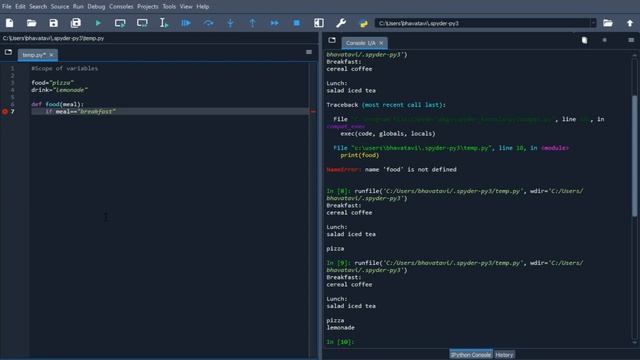Run selection or current line
Image resolution: width=640 pixels, height=360 pixels.
164,23
